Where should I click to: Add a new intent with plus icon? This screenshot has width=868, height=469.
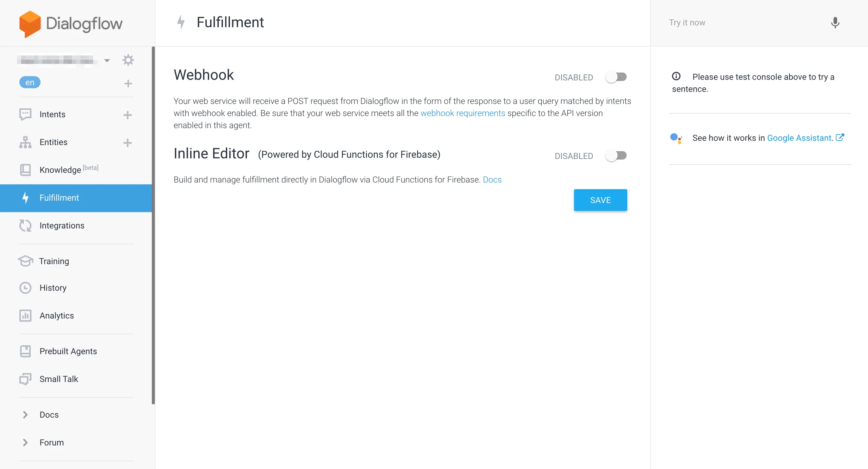coord(127,115)
